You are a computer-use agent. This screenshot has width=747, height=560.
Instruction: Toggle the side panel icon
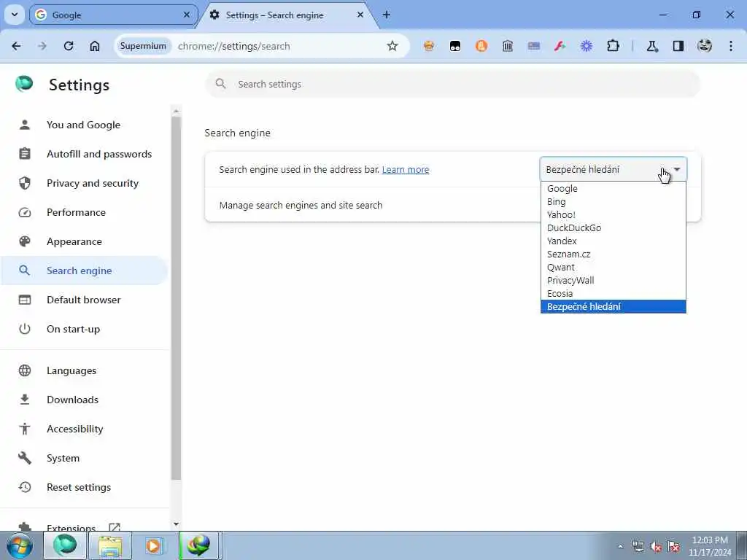[x=678, y=46]
